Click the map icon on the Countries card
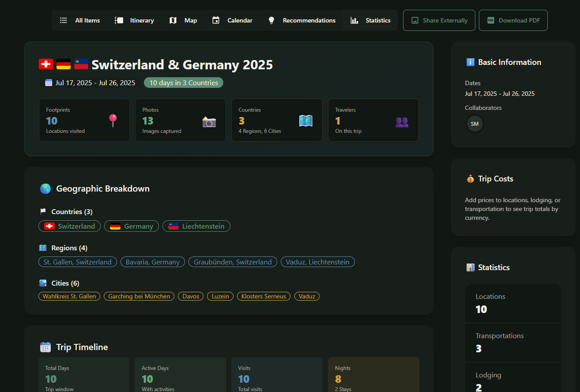Image resolution: width=580 pixels, height=392 pixels. 305,121
